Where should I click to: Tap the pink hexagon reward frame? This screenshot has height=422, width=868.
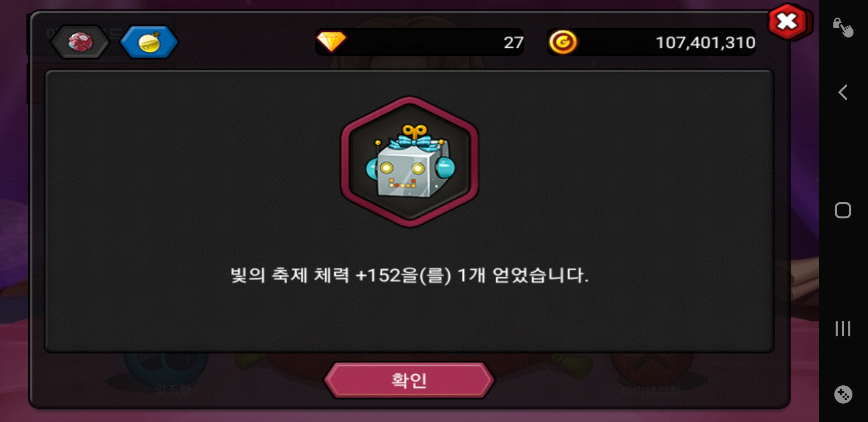[410, 161]
